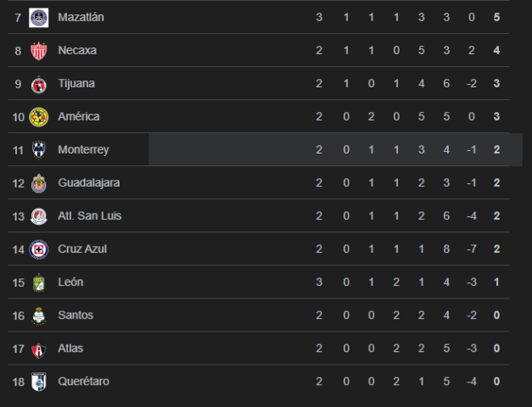
Task: Click the Mazatlán team crest icon
Action: click(38, 17)
